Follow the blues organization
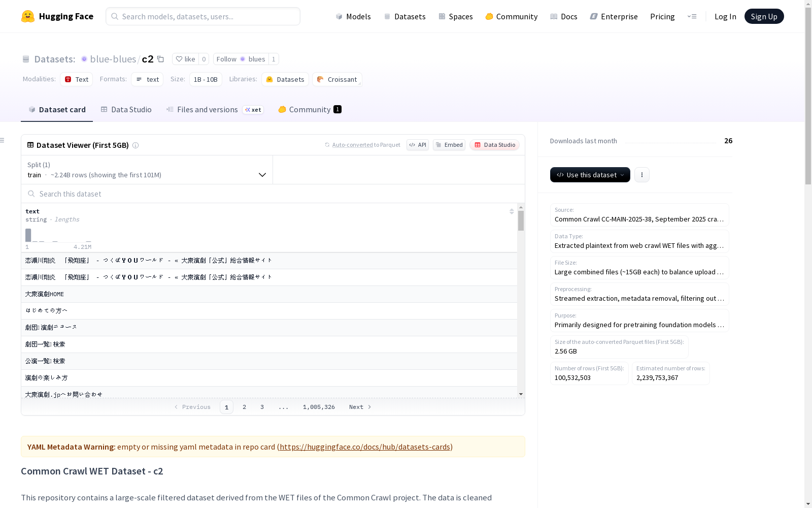The width and height of the screenshot is (812, 508). click(241, 59)
